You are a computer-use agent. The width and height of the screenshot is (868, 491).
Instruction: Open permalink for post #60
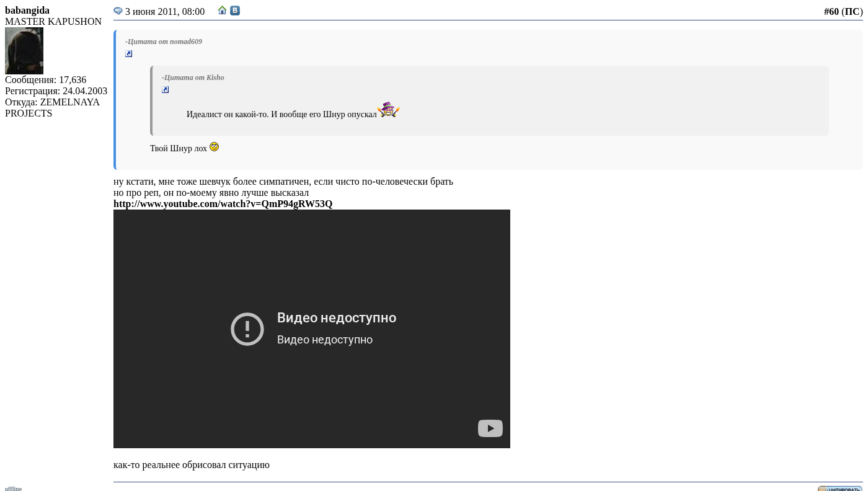click(831, 12)
